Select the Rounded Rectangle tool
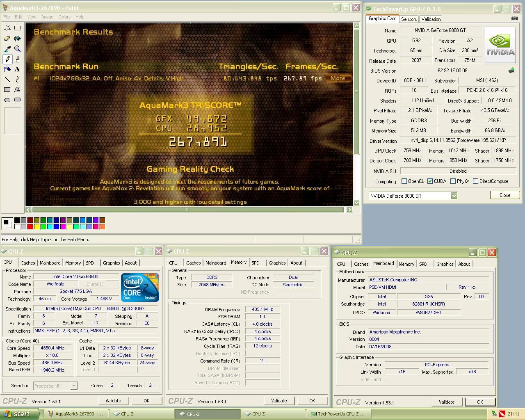Image resolution: width=525 pixels, height=420 pixels. (x=17, y=100)
